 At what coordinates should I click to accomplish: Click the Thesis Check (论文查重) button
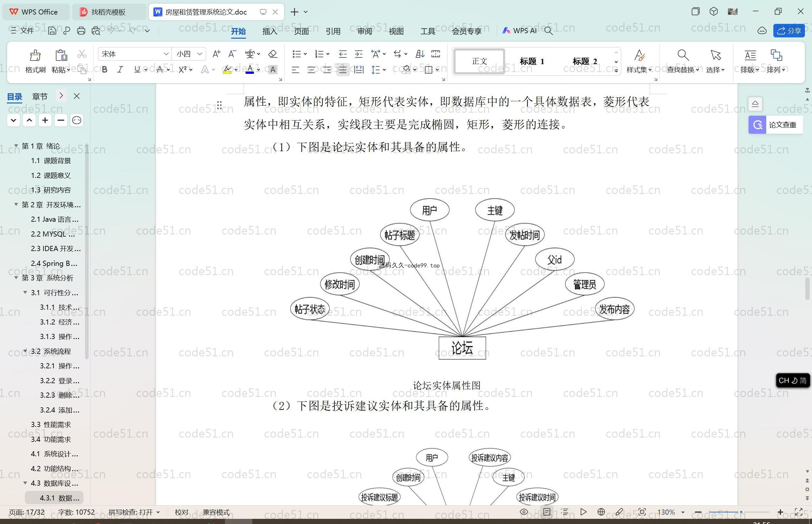point(776,125)
